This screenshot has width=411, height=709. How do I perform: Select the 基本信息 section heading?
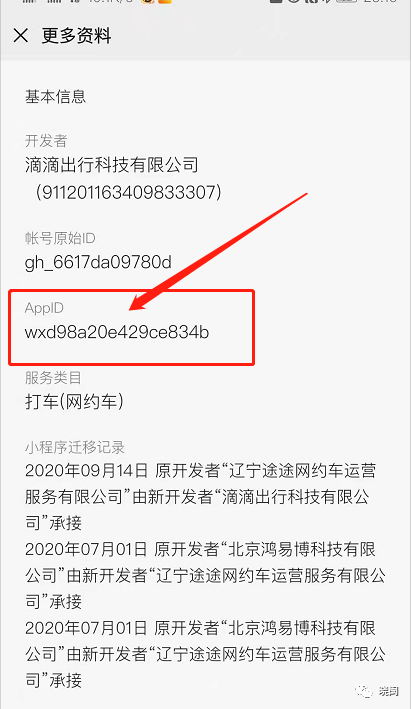tap(55, 96)
